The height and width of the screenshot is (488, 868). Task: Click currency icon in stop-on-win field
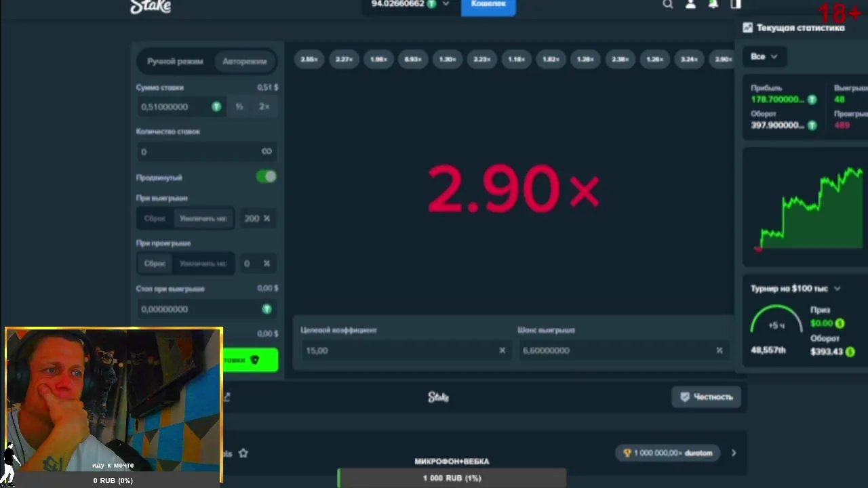267,309
